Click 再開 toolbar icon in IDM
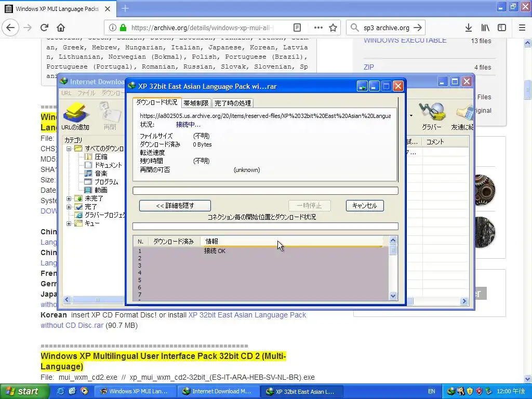 [110, 116]
